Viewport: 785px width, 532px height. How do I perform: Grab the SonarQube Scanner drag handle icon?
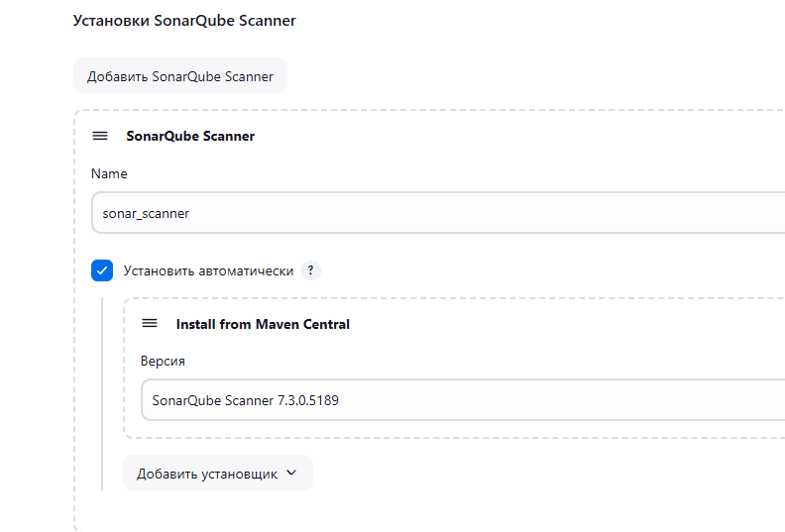[x=99, y=136]
